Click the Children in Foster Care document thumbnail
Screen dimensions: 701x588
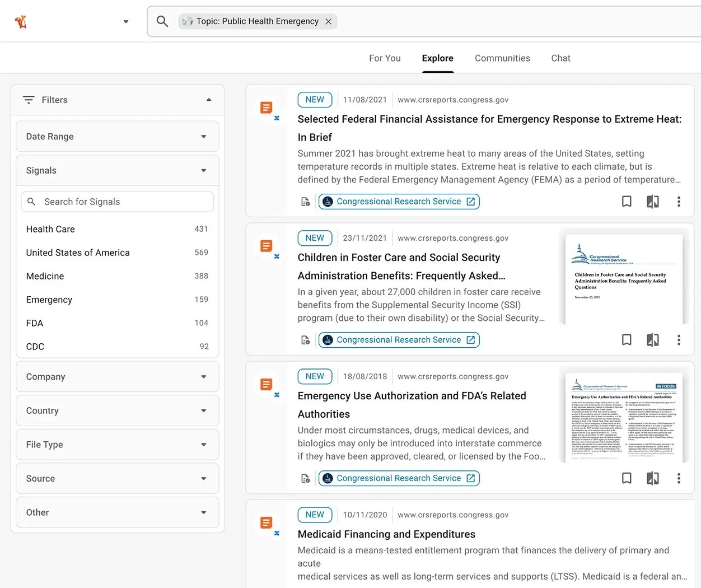[623, 278]
